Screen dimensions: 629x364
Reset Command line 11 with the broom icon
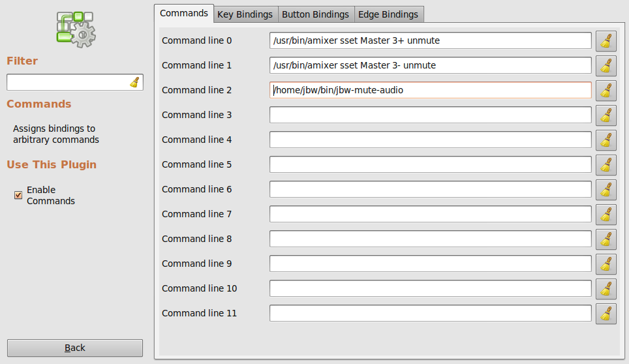point(606,313)
